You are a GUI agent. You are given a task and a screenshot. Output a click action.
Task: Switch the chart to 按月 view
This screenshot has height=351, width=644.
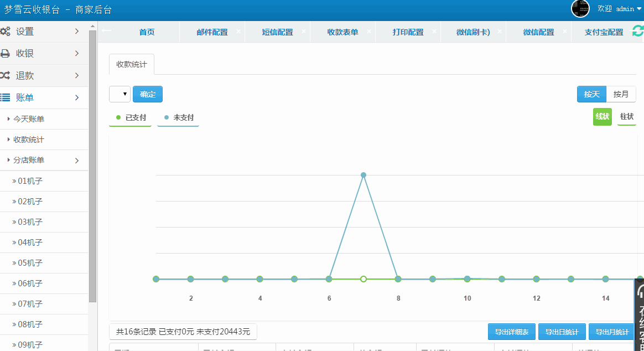coord(621,94)
